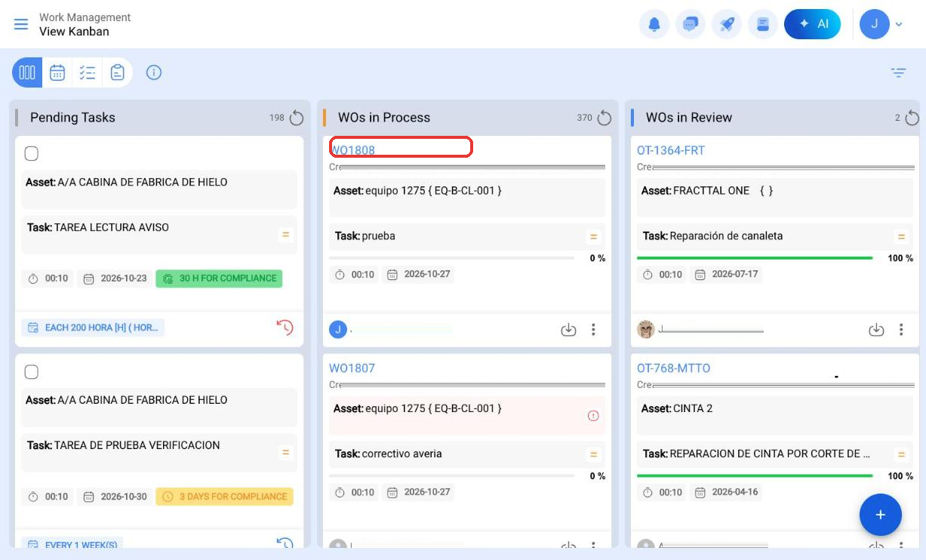This screenshot has width=926, height=560.
Task: Click the Asset: FRACTTAL ONE field
Action: pyautogui.click(x=775, y=198)
